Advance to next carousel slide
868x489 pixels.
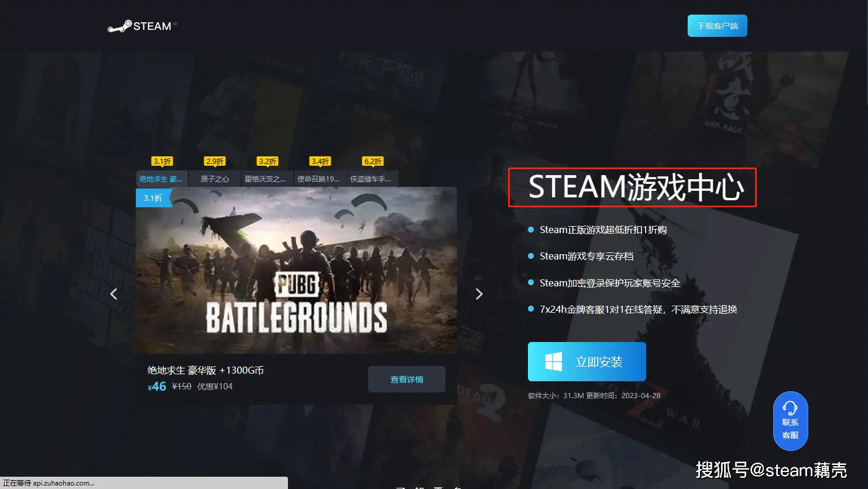(479, 294)
